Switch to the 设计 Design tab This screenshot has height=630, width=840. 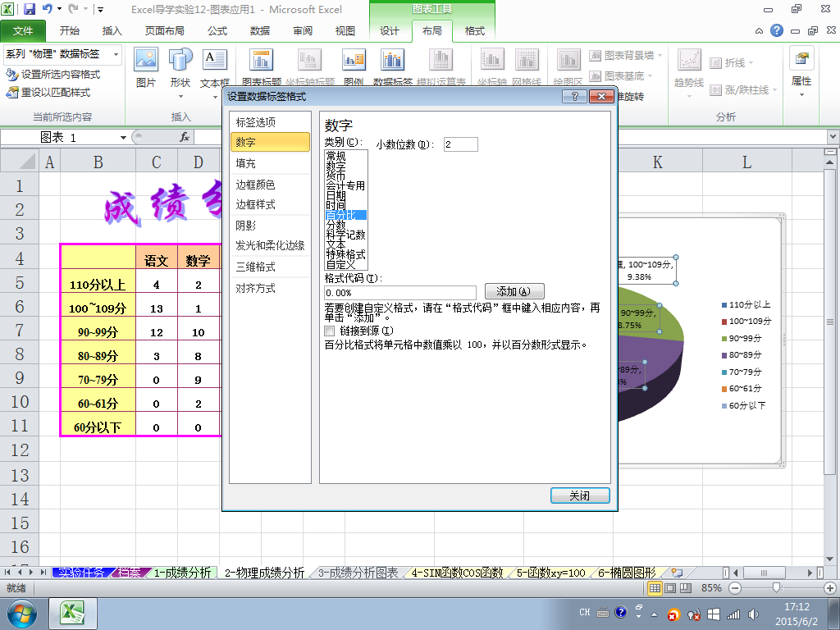(390, 31)
